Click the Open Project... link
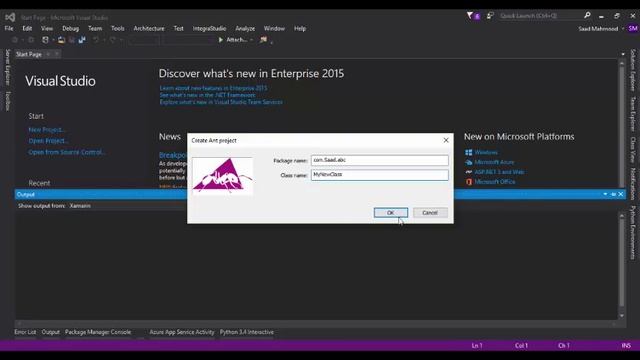 [x=48, y=141]
